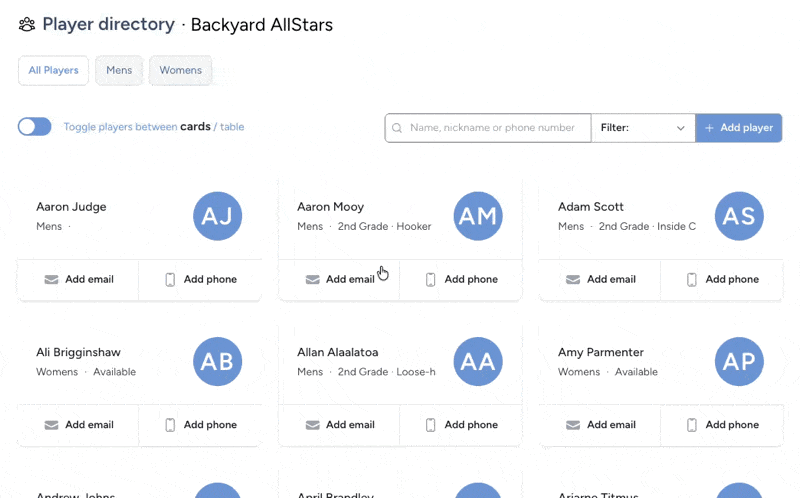800x498 pixels.
Task: Open Adam Scott's AS avatar
Action: point(739,216)
